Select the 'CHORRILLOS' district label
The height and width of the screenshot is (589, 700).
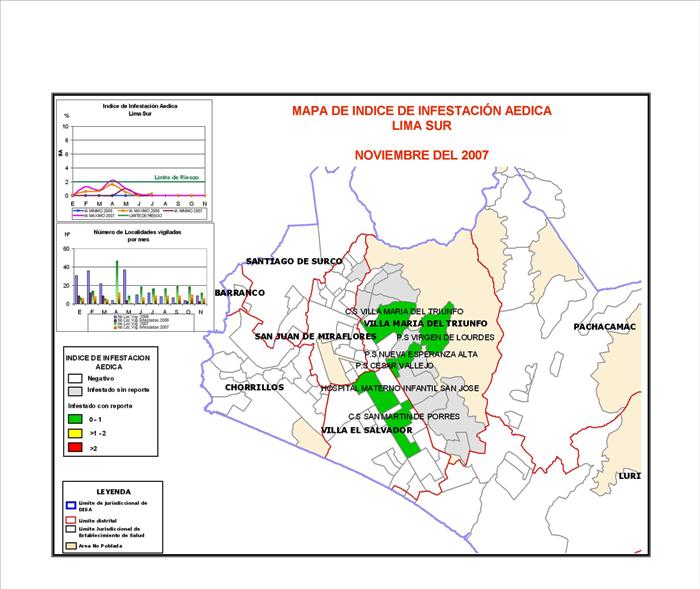[254, 387]
